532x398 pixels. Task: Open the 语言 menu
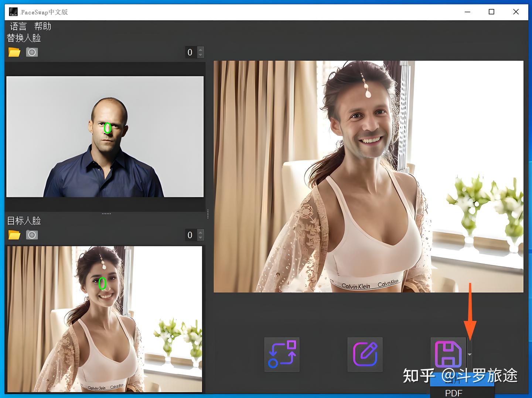click(18, 26)
